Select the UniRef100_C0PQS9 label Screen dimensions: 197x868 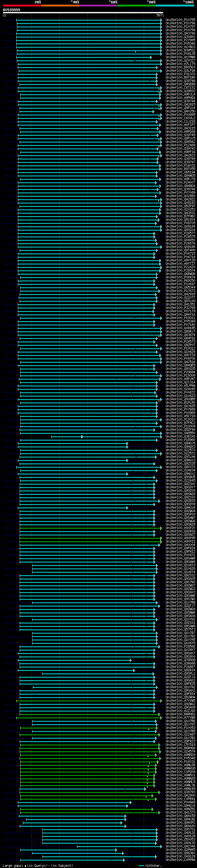(x=180, y=772)
